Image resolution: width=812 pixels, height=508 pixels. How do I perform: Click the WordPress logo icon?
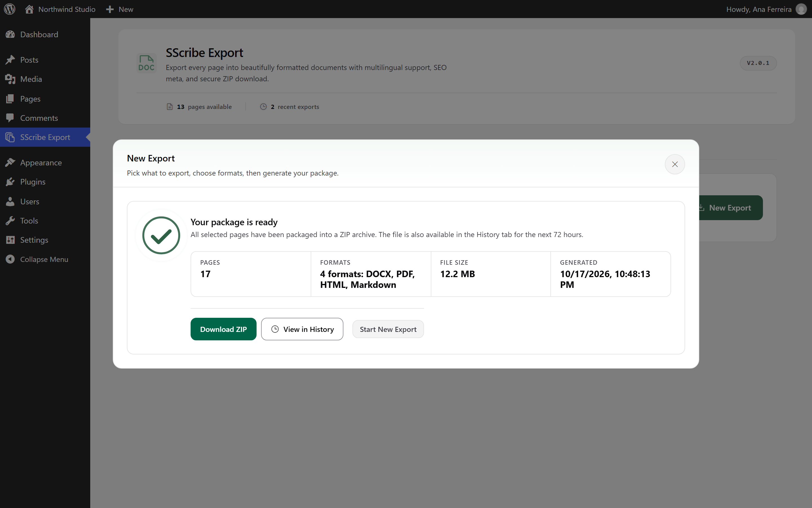10,9
